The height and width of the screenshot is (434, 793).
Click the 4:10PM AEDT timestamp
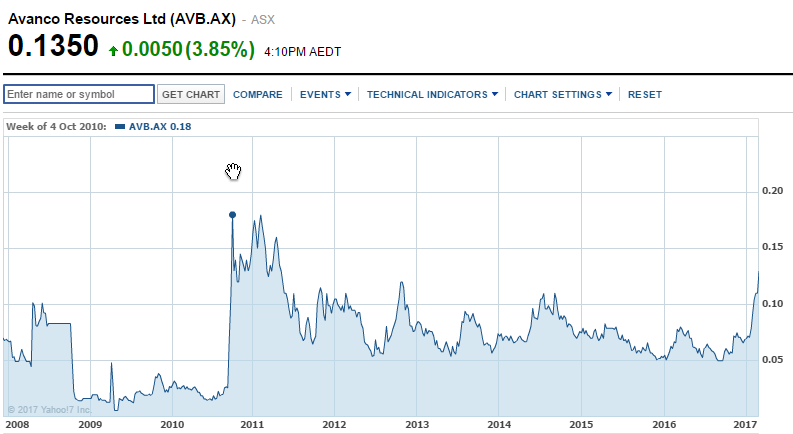[x=302, y=52]
